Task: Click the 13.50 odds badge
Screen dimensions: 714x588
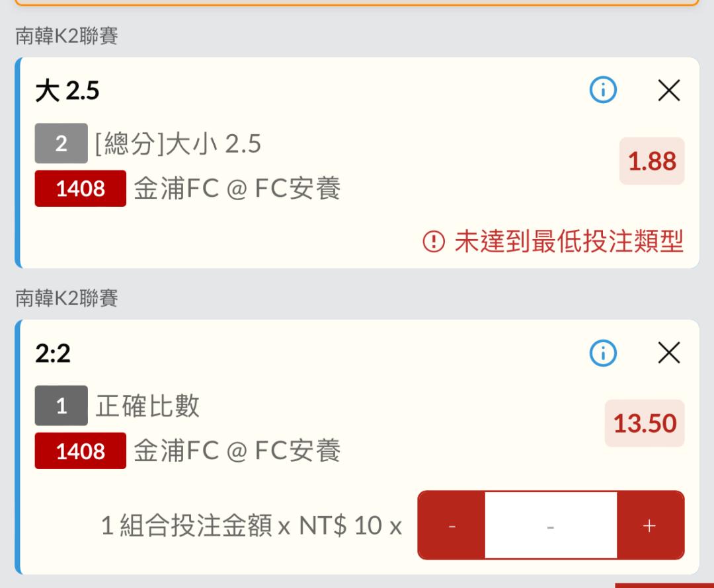Action: click(x=645, y=423)
